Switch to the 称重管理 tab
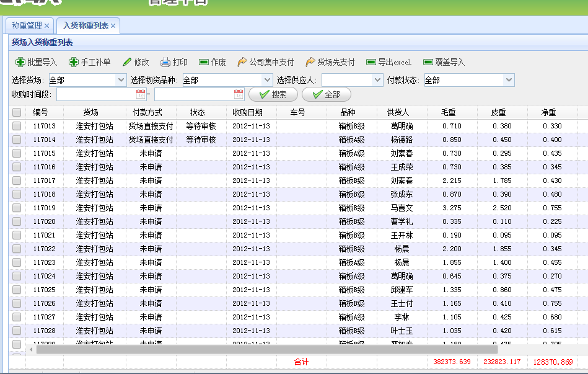Screen dimensions: 588x374 [27, 25]
